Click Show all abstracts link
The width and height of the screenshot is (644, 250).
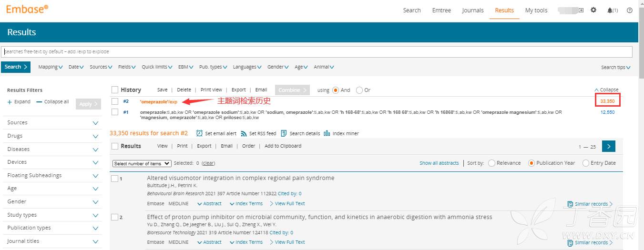tap(439, 163)
